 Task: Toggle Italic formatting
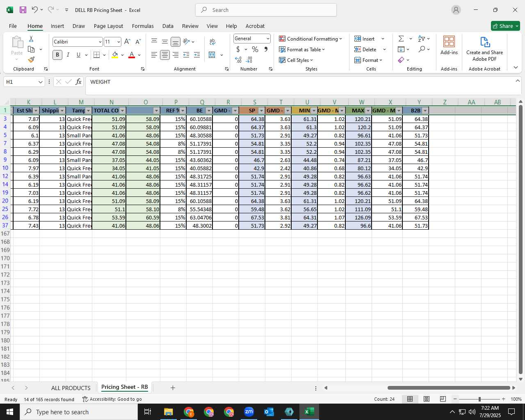click(68, 55)
